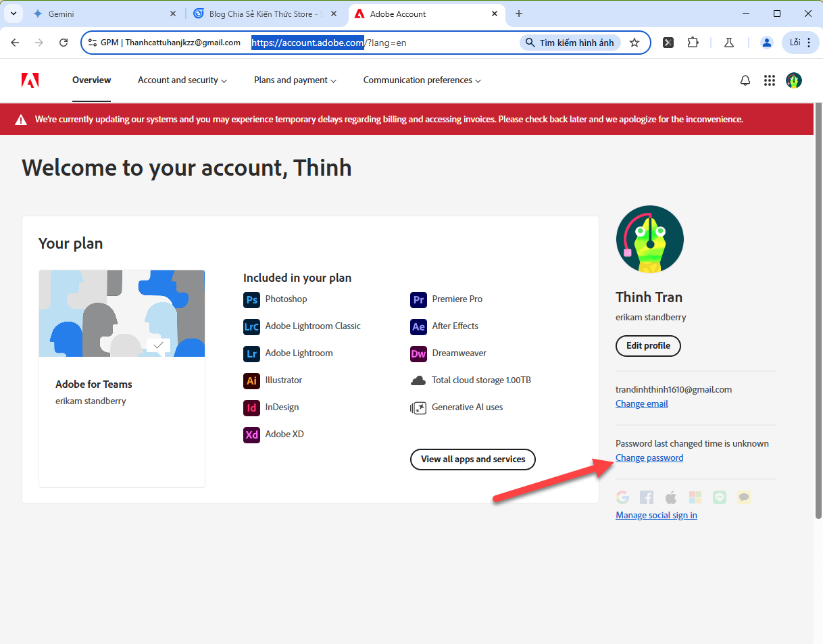Click the InDesign Id icon
The width and height of the screenshot is (823, 644).
coord(251,407)
